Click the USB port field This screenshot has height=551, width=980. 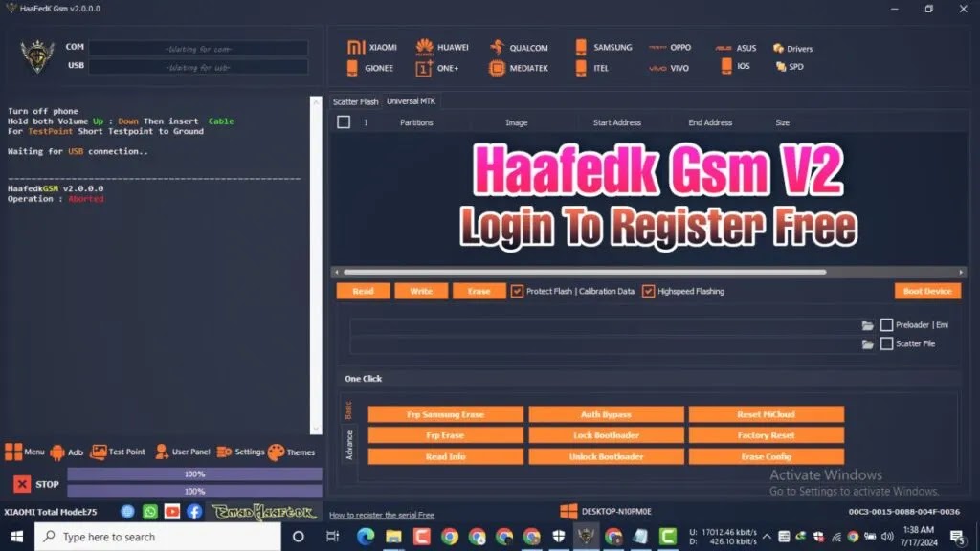[198, 67]
